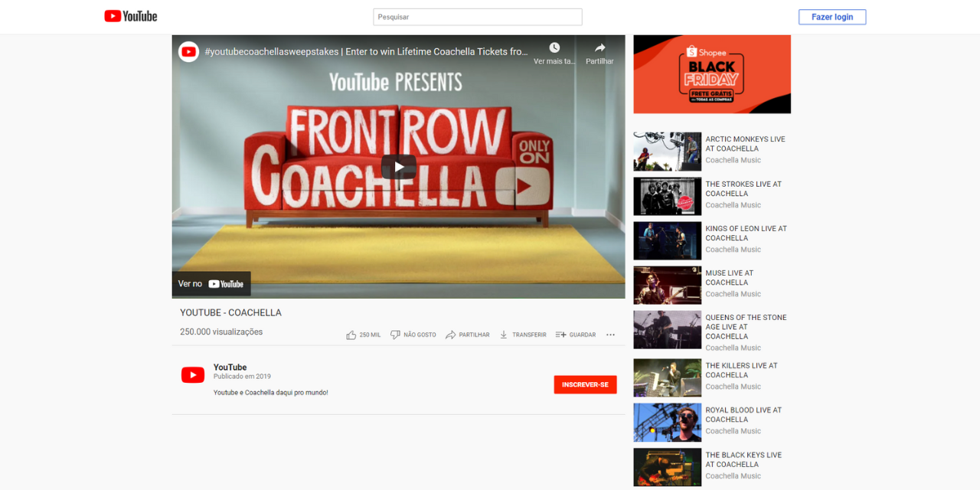Click the Transferir download icon
Screen dimensions: 980x490
(x=503, y=335)
